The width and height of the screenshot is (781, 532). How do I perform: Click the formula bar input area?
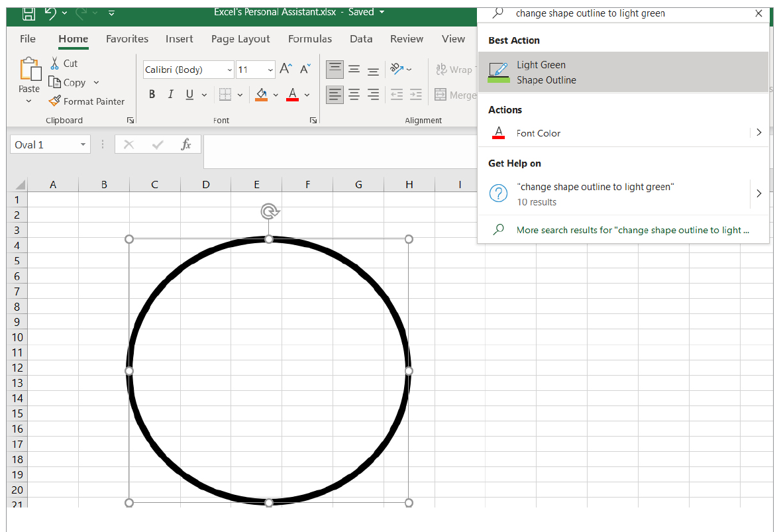pos(338,151)
